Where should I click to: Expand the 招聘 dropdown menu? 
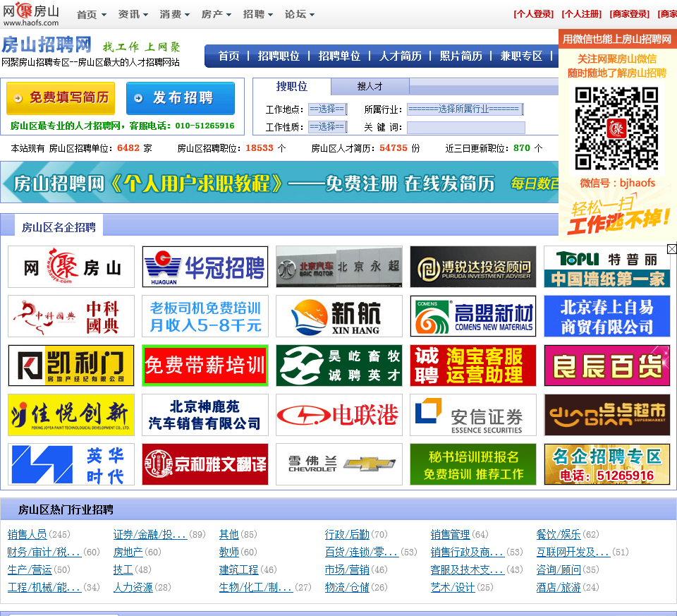point(258,15)
